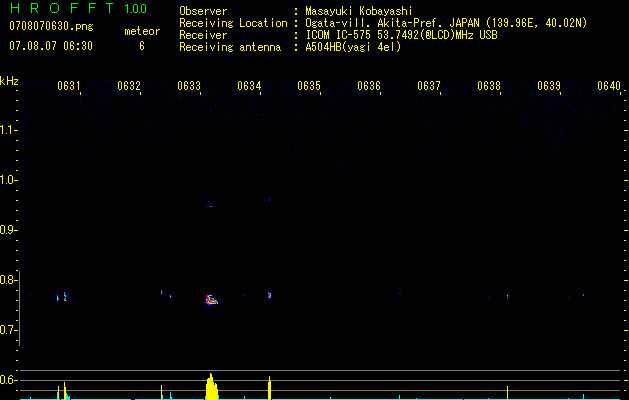Click the 0.6 kHz frequency label
Viewport: 629px width, 400px height.
click(8, 380)
